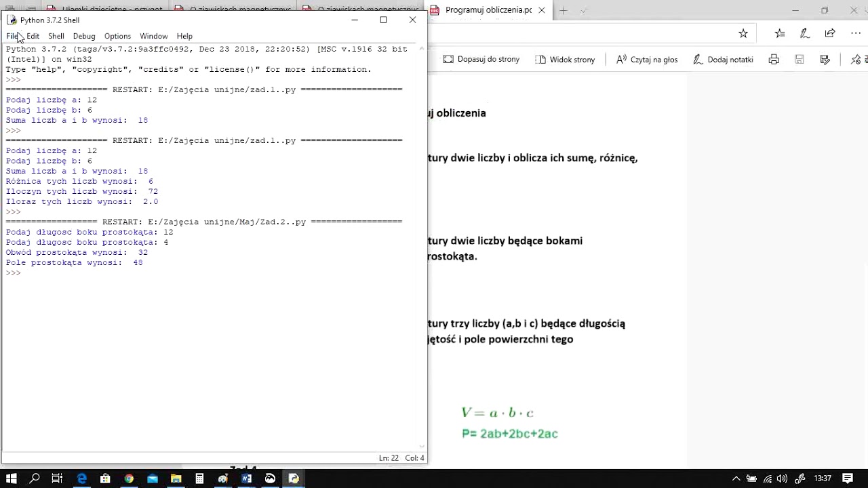
Task: Click the formula P= 2ab+2bc+2ac in PDF
Action: pos(510,434)
